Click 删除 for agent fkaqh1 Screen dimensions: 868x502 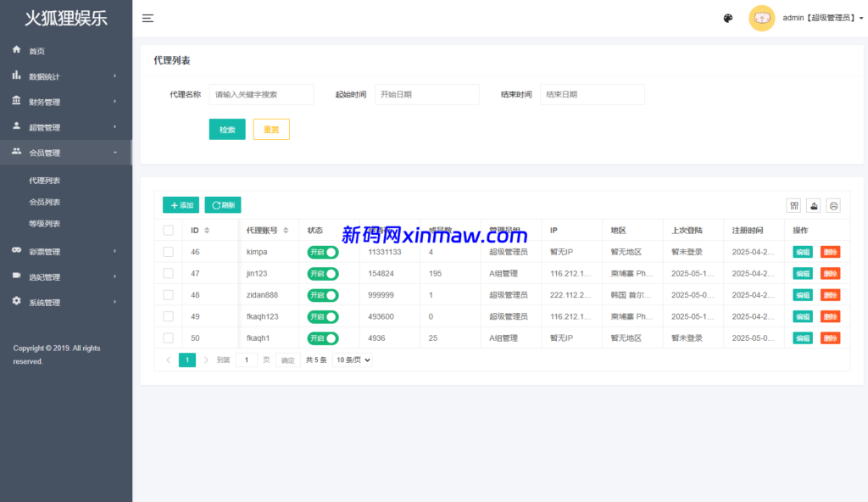(831, 338)
